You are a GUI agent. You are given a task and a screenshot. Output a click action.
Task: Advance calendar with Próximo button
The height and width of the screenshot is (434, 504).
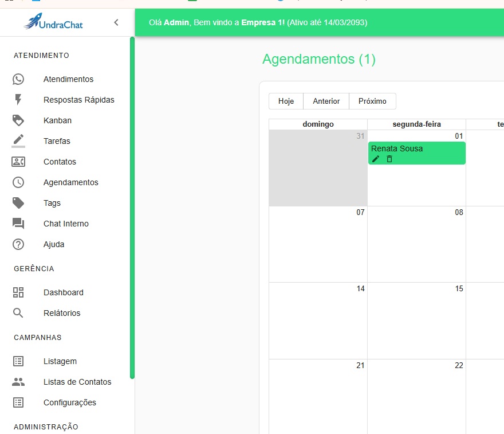coord(372,101)
